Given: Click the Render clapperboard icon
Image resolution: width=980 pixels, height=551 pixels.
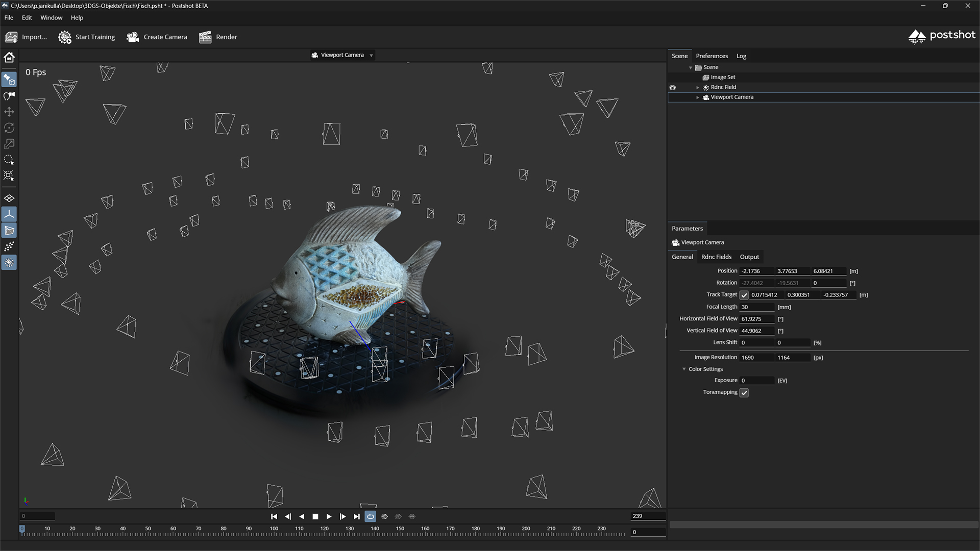Looking at the screenshot, I should point(205,37).
